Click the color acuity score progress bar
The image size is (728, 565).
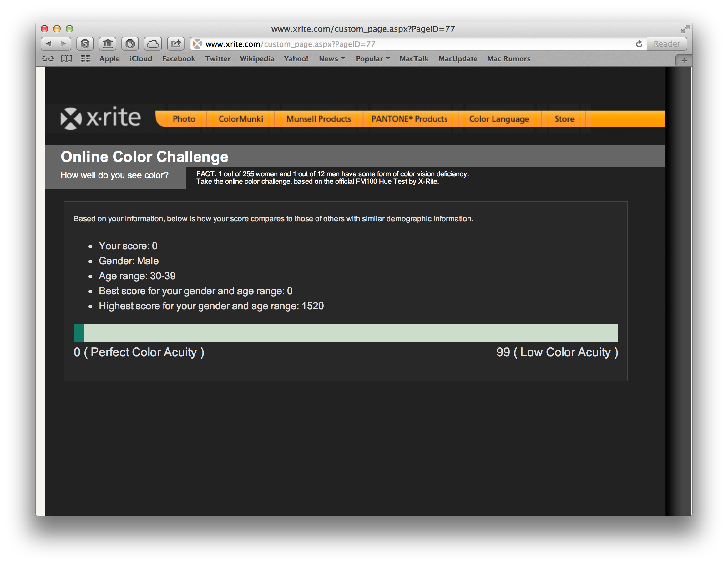(x=345, y=333)
